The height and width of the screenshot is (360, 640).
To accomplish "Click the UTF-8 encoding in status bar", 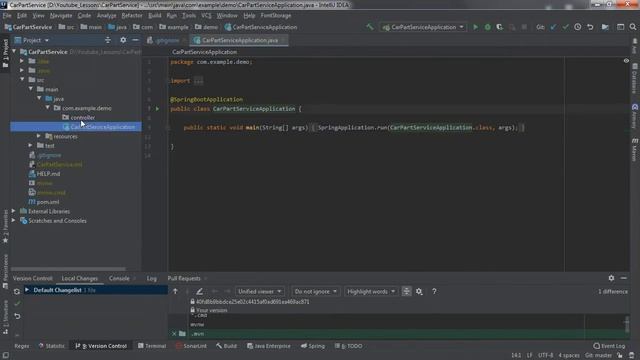I will pyautogui.click(x=545, y=355).
